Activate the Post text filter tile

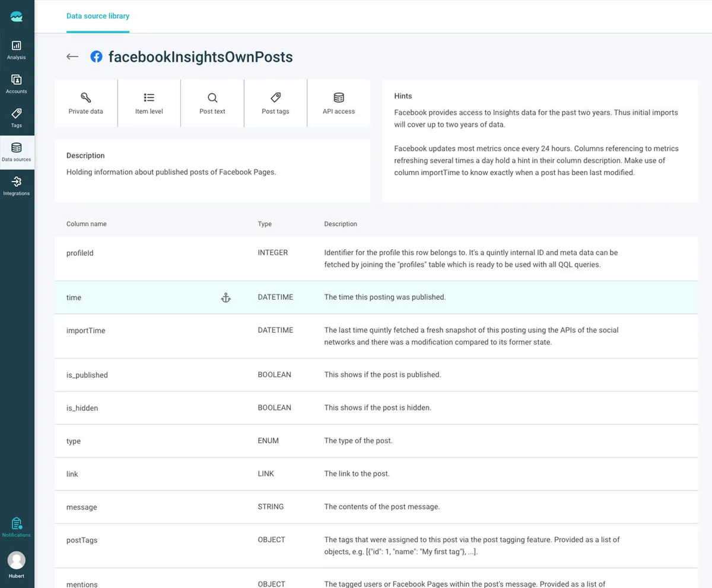pyautogui.click(x=212, y=103)
